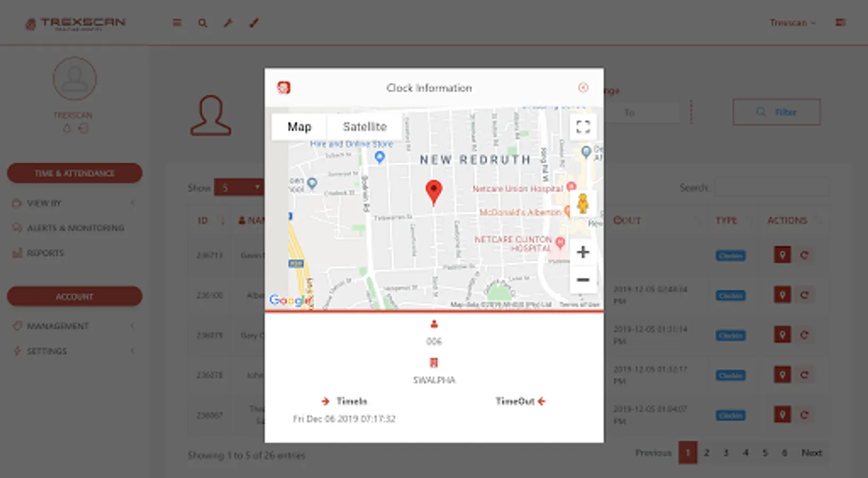Viewport: 868px width, 478px height.
Task: Click the Time & Attendance sidebar button
Action: coord(74,173)
